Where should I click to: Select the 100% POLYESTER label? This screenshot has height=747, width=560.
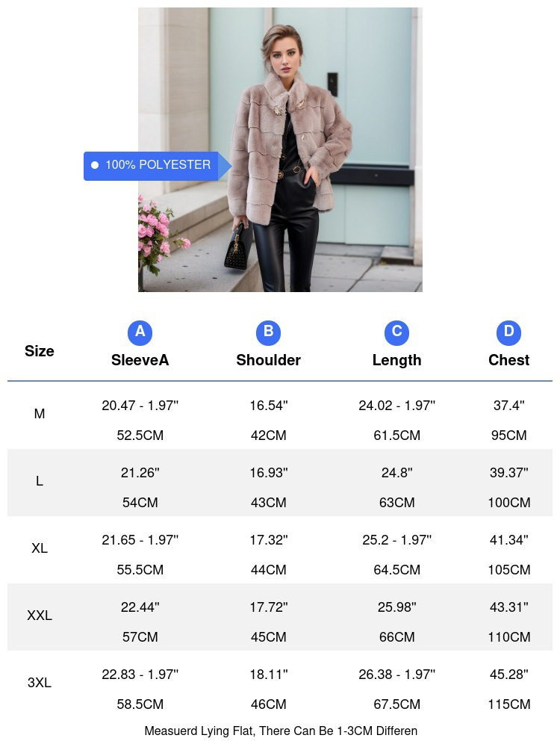pyautogui.click(x=158, y=165)
